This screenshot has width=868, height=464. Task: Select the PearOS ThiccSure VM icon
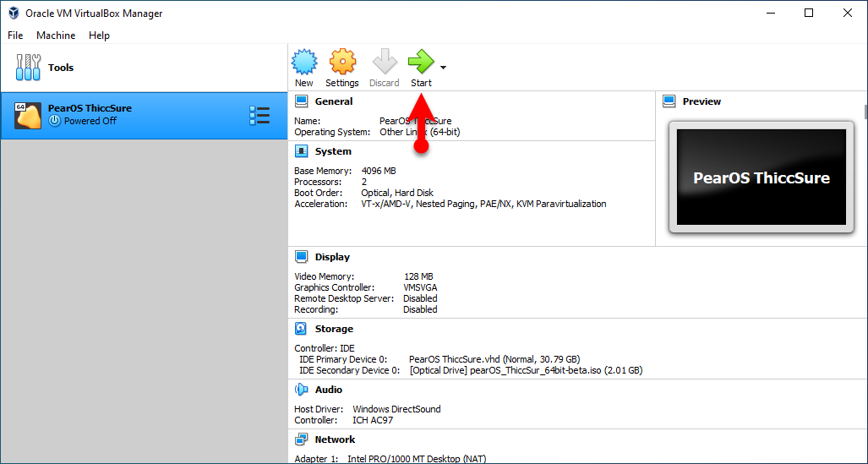click(x=28, y=115)
